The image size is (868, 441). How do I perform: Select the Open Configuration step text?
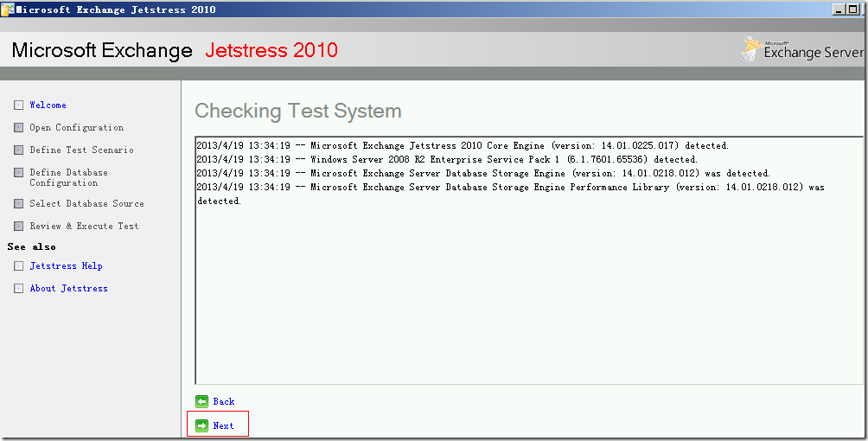tap(77, 127)
